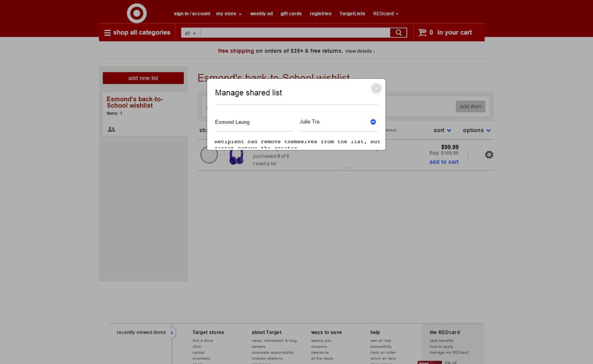Viewport: 593px width, 364px height.
Task: Click view details for free shipping
Action: tap(360, 51)
